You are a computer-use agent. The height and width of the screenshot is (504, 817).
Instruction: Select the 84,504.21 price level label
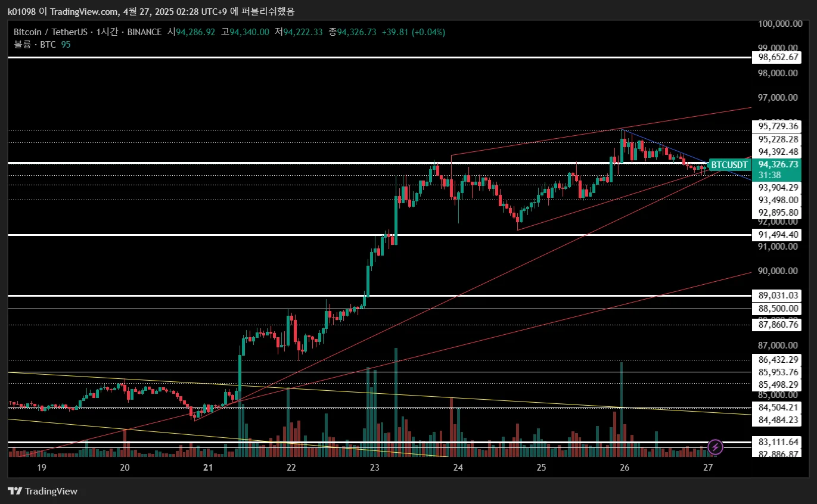pyautogui.click(x=778, y=407)
